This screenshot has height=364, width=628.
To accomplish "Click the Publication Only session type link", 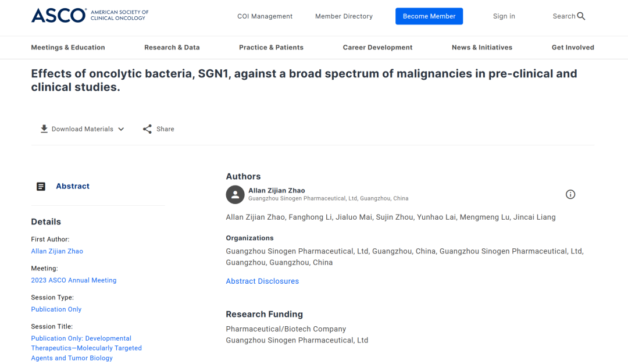I will click(x=56, y=309).
